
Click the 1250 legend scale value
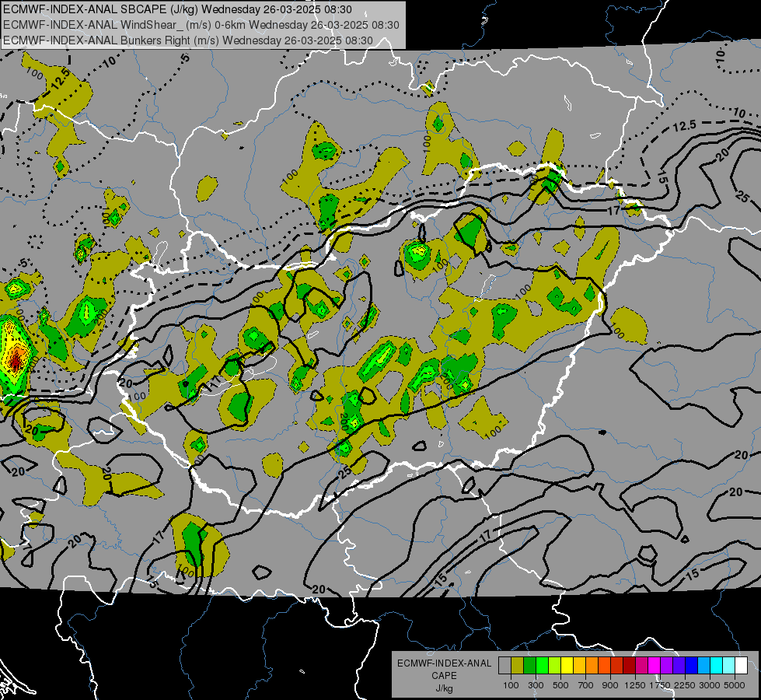635,685
